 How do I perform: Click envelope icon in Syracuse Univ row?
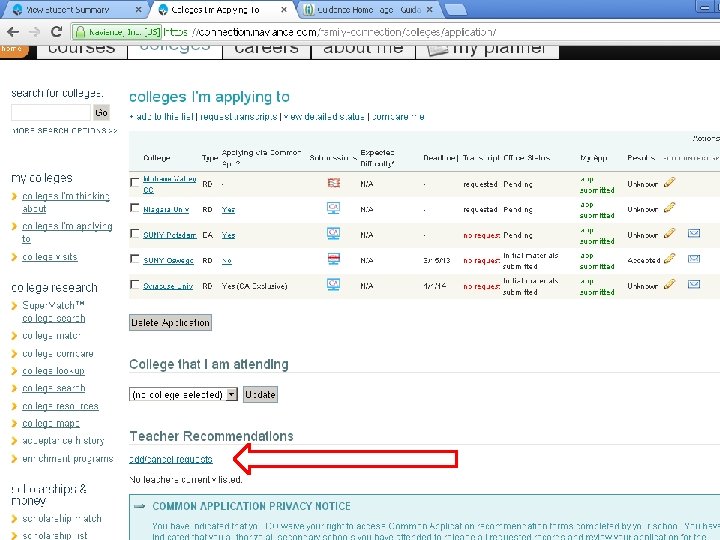pyautogui.click(x=694, y=284)
